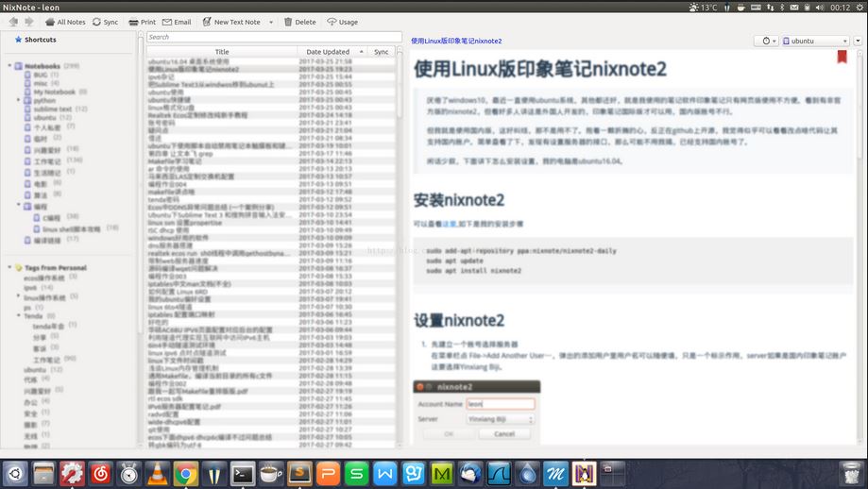Click the note search field

(x=273, y=37)
